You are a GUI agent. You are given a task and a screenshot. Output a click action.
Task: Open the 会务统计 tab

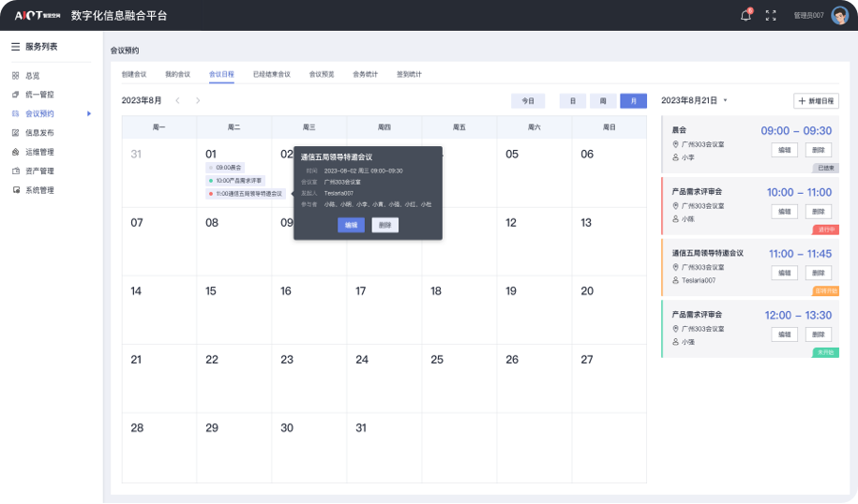click(366, 74)
